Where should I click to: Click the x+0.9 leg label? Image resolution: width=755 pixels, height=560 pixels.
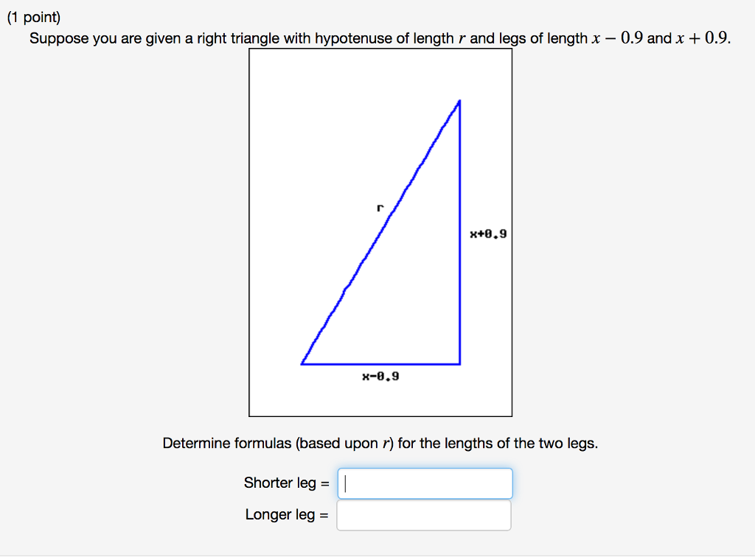pyautogui.click(x=489, y=234)
